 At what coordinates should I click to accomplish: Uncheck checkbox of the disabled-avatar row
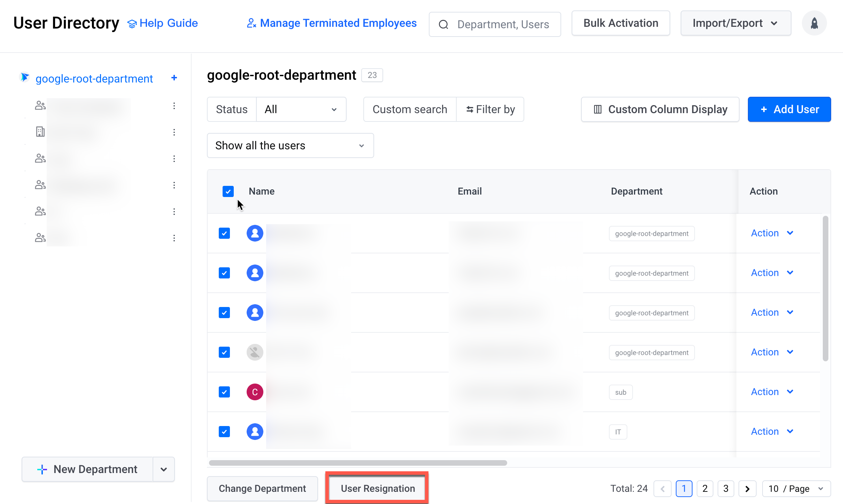224,352
